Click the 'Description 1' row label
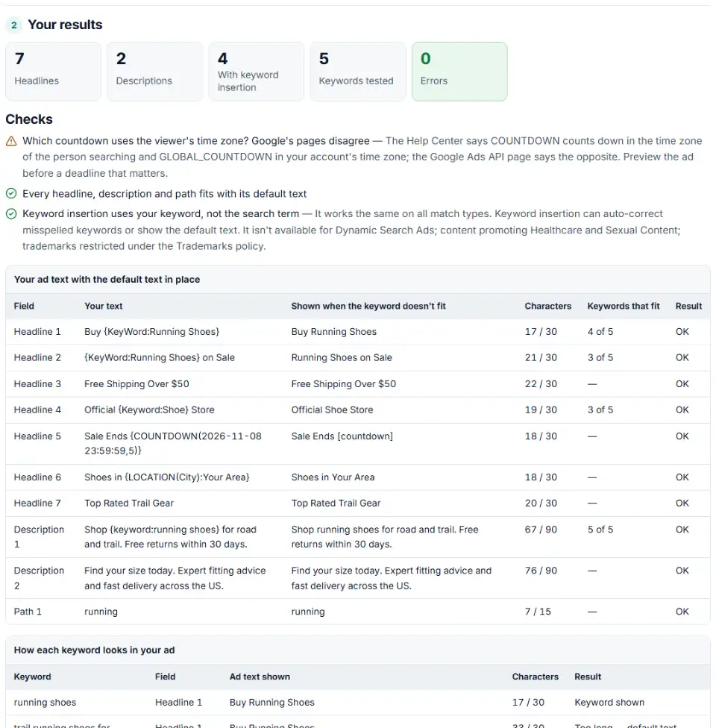The height and width of the screenshot is (728, 716). 39,537
